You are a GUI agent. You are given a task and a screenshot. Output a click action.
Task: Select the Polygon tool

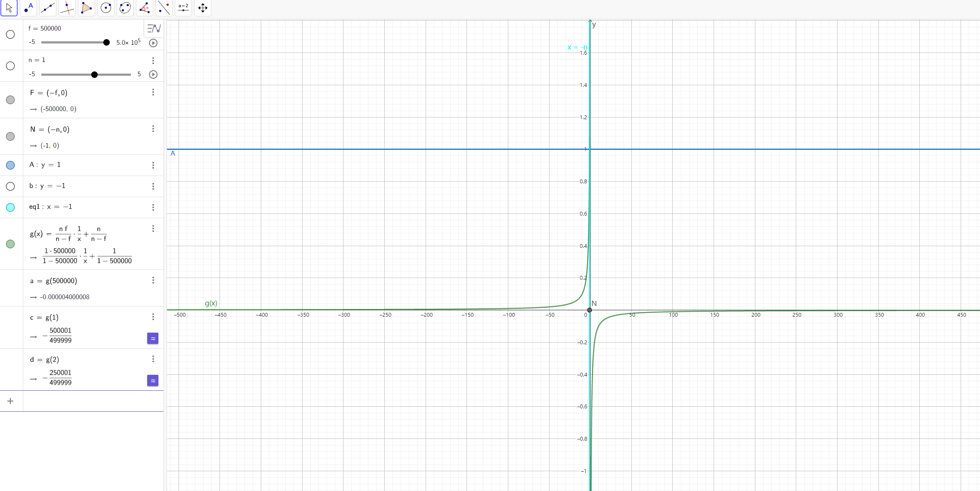[87, 8]
